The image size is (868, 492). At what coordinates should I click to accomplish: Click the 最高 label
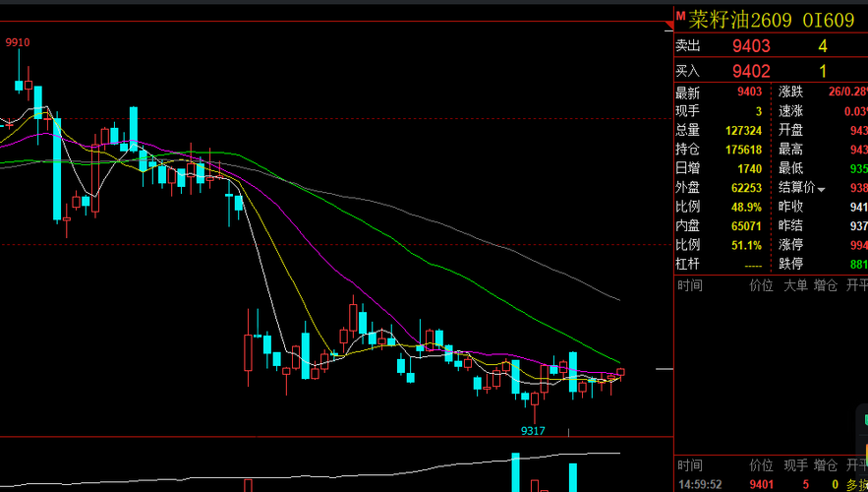[x=790, y=149]
